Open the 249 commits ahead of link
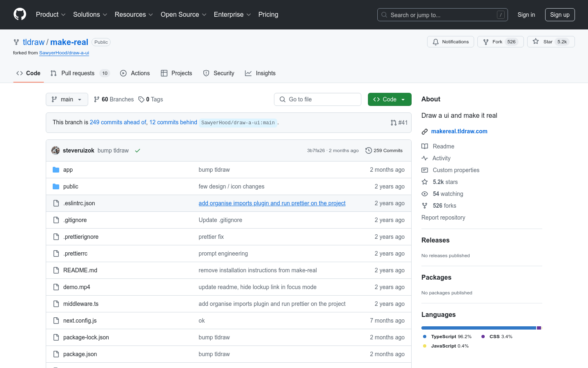 pyautogui.click(x=118, y=122)
